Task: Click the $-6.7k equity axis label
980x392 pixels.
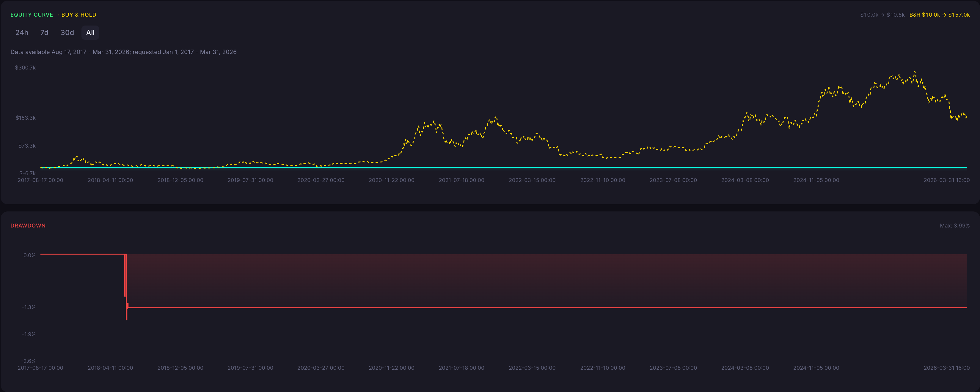Action: coord(27,173)
